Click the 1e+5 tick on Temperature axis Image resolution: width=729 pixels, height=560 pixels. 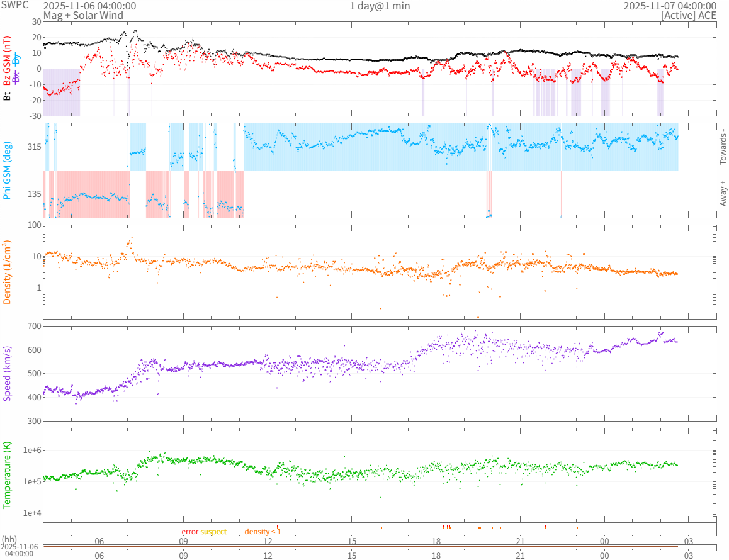(x=31, y=481)
